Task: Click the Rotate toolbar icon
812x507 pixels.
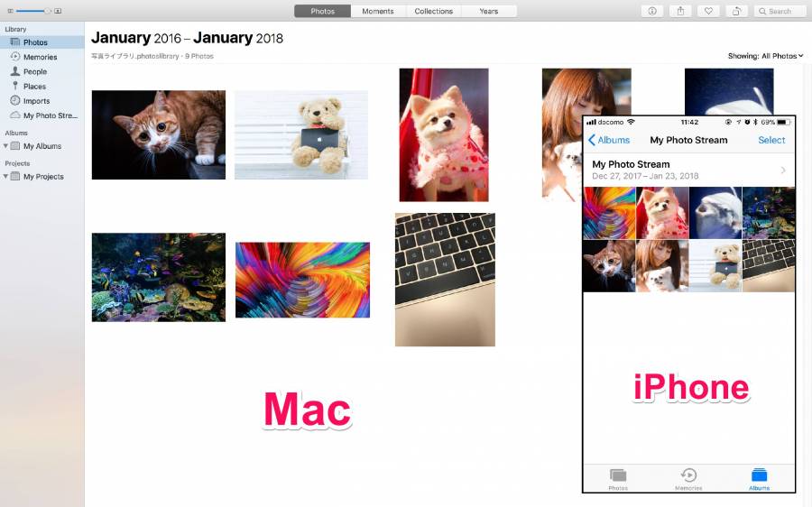Action: [736, 11]
